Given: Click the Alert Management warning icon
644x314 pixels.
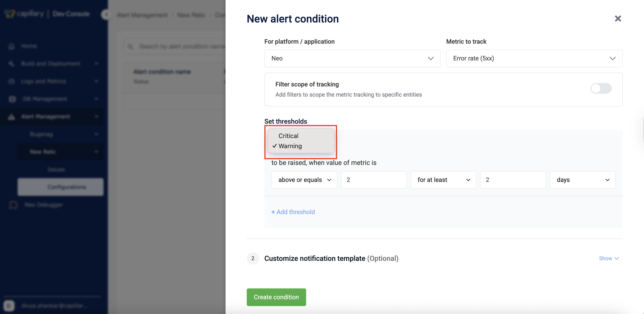Looking at the screenshot, I should [x=11, y=117].
